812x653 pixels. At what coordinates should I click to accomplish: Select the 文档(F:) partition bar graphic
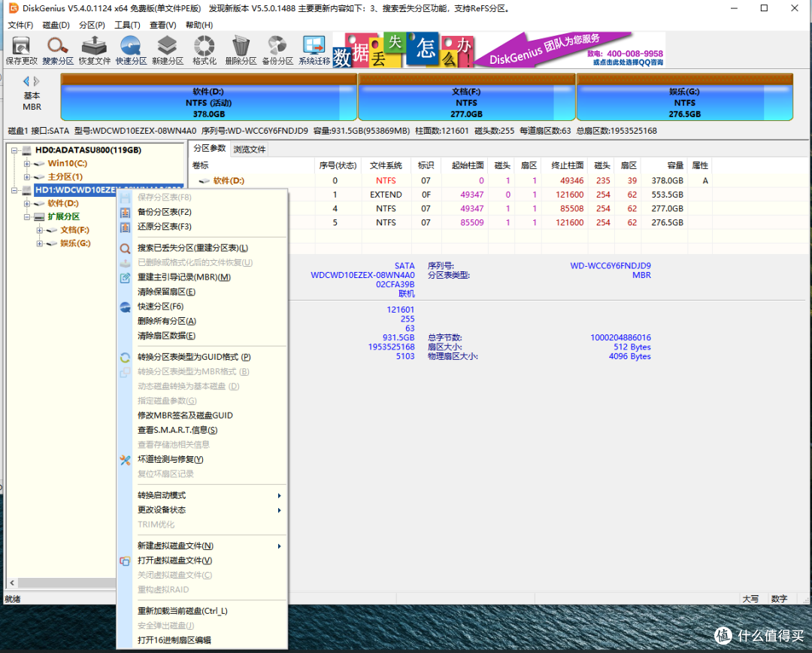point(467,97)
